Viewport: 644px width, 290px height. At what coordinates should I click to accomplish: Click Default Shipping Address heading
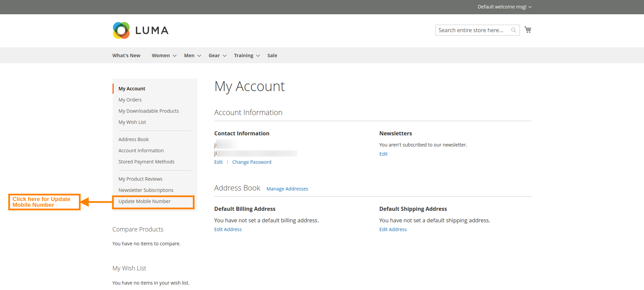point(413,209)
